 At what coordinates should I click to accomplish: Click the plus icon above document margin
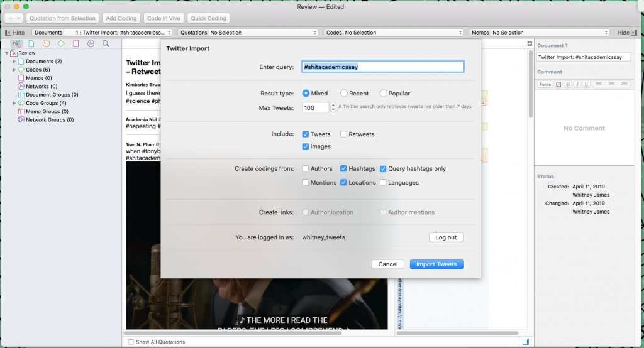(530, 43)
